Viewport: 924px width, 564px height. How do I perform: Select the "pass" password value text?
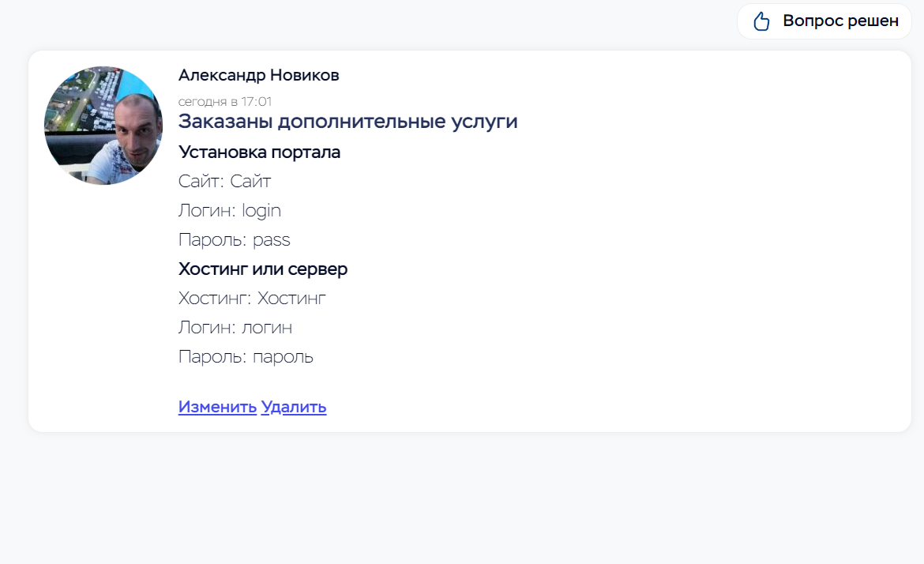[272, 240]
